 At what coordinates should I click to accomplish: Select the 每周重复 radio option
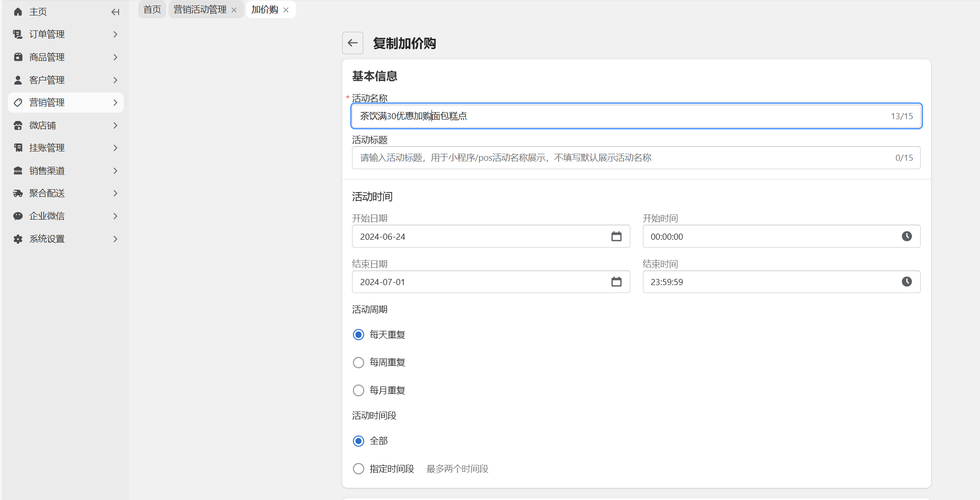359,363
